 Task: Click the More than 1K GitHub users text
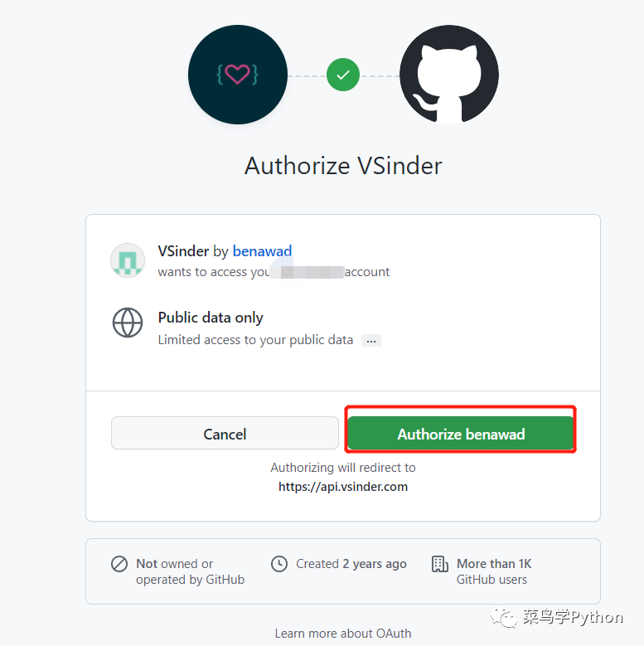[x=494, y=571]
